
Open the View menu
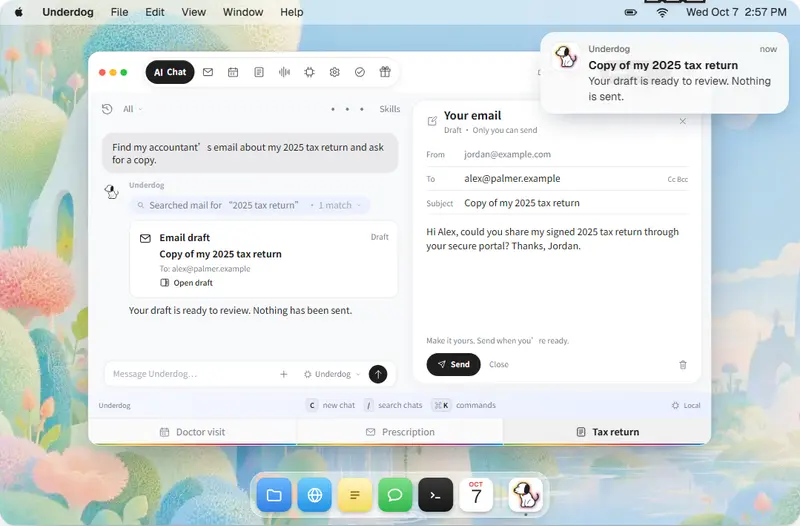click(x=194, y=12)
